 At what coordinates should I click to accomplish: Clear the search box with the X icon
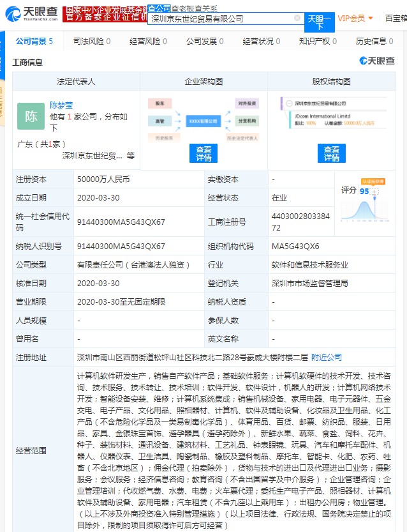297,18
